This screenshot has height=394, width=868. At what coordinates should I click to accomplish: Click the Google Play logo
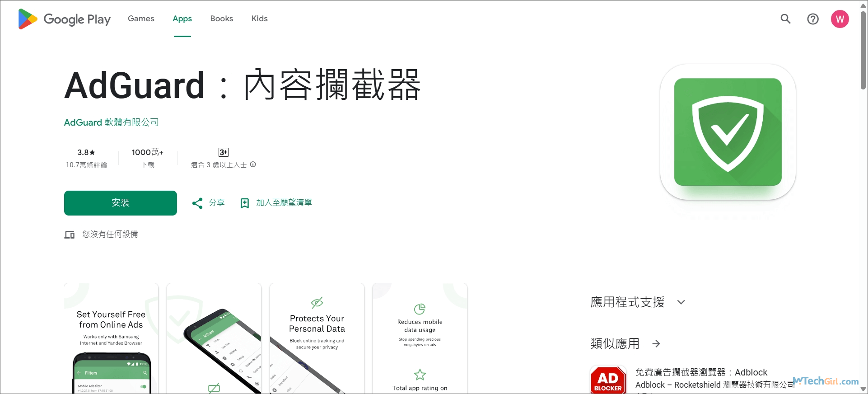tap(64, 19)
